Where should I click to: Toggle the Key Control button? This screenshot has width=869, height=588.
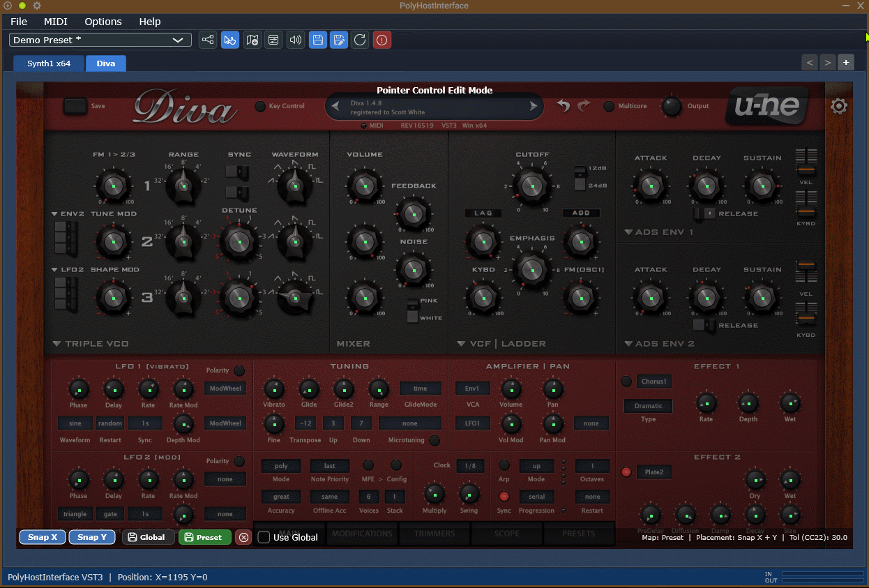click(x=260, y=106)
